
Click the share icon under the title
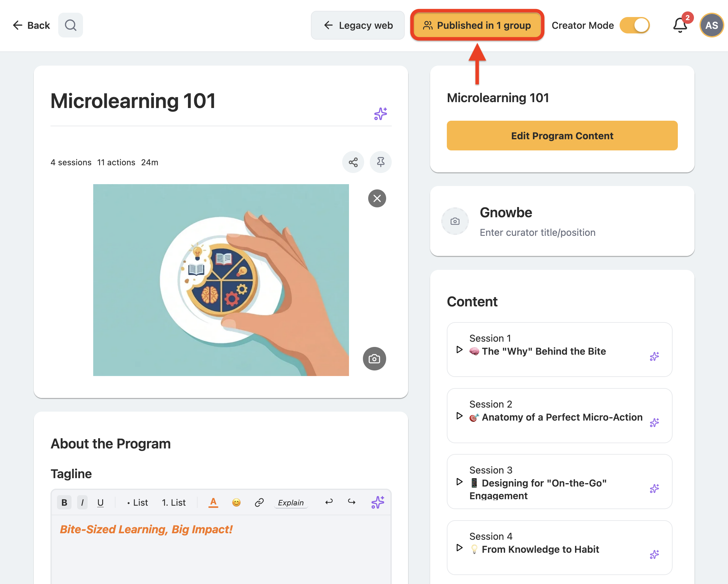pos(353,162)
